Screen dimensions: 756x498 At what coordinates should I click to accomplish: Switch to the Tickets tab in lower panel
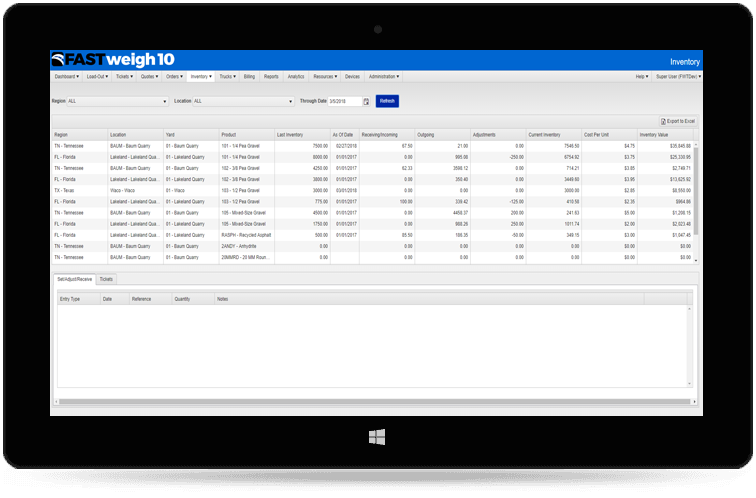(x=106, y=280)
